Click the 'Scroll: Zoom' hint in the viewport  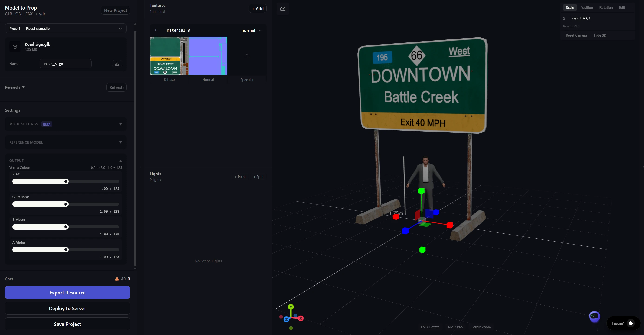(481, 327)
